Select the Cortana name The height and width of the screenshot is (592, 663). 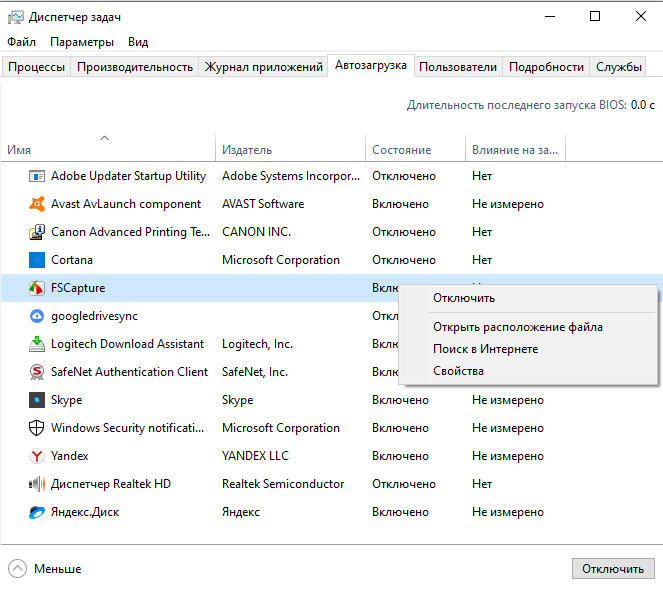point(72,260)
